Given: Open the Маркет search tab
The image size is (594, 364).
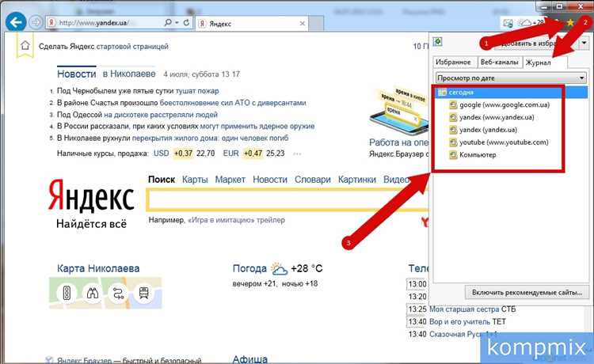Looking at the screenshot, I should [230, 180].
